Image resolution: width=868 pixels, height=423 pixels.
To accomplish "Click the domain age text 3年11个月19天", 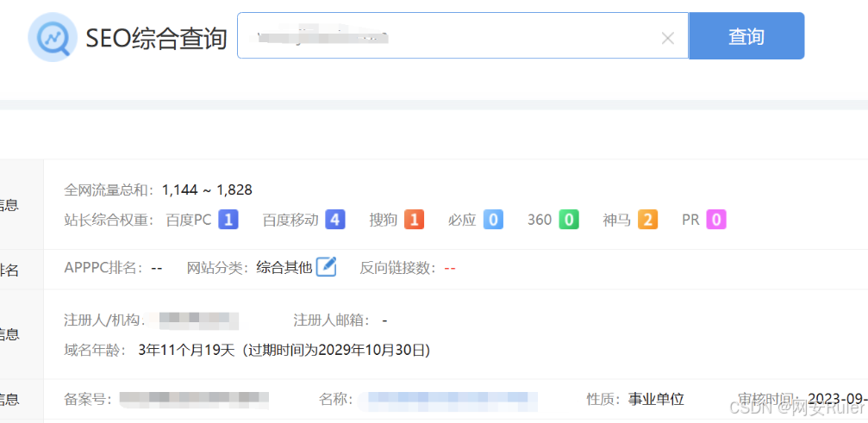I will 186,350.
